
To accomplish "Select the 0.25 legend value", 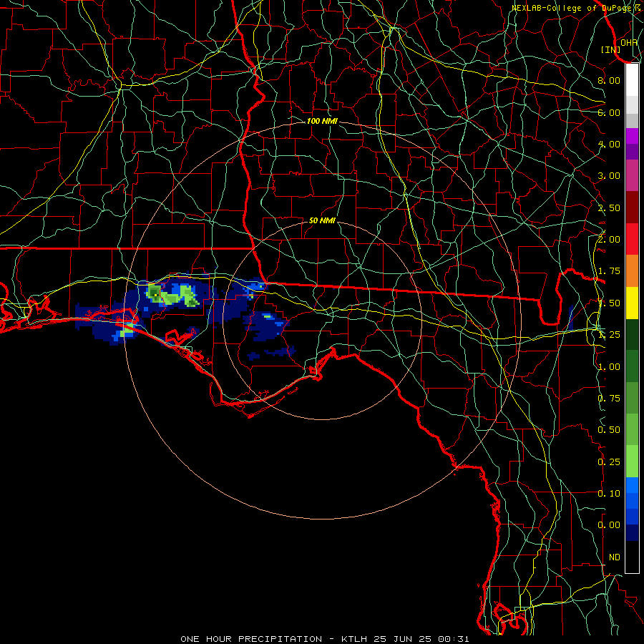I will [x=609, y=462].
